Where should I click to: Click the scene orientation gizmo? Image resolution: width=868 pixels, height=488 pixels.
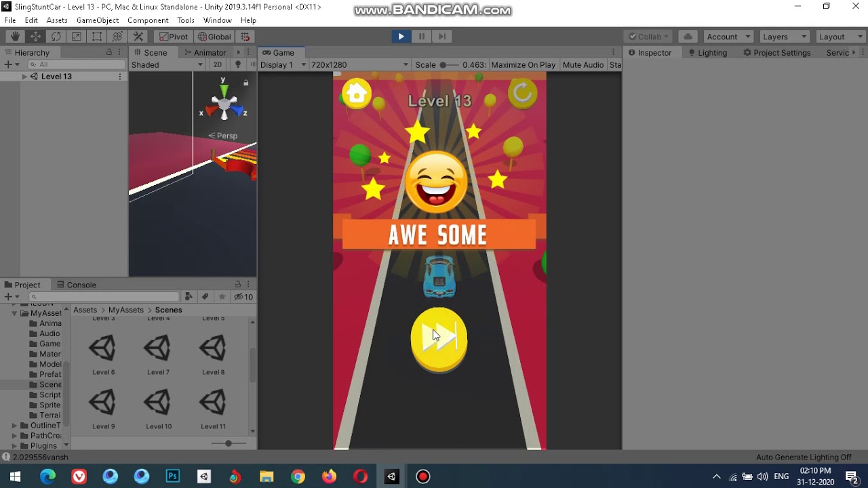click(224, 103)
